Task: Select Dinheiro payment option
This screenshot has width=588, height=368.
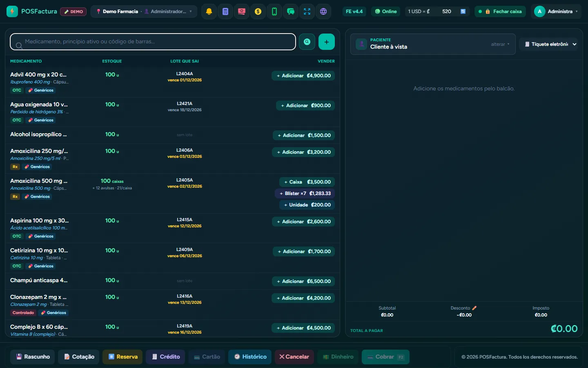Action: (338, 357)
